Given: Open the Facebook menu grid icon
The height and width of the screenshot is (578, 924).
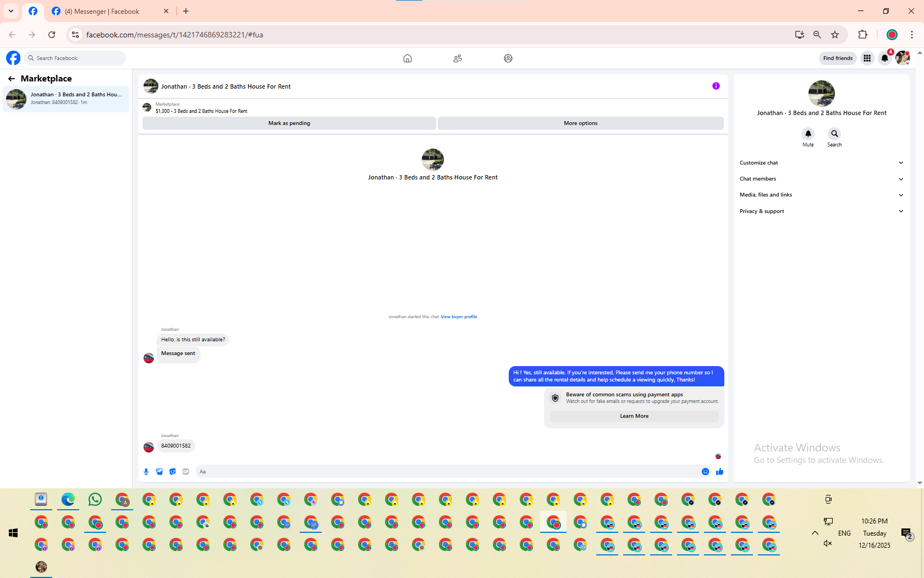Looking at the screenshot, I should coord(867,58).
